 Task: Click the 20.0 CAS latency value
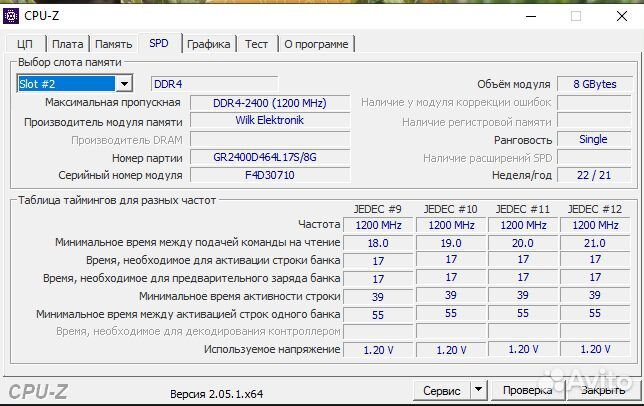point(523,243)
